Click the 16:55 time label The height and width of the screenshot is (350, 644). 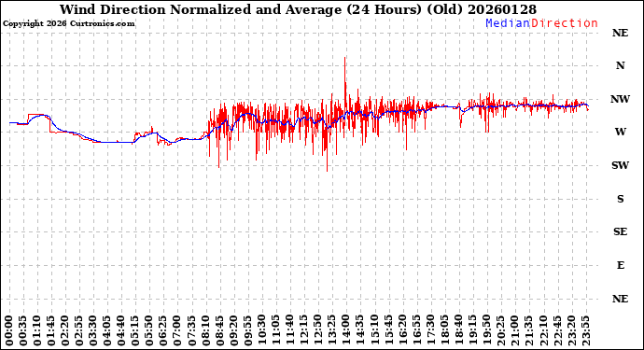[417, 330]
